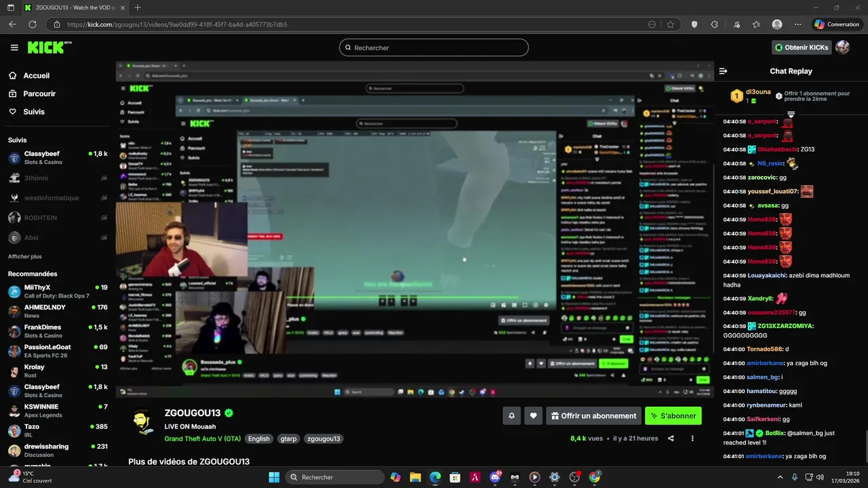
Task: Open Discord from the taskbar
Action: 494,477
